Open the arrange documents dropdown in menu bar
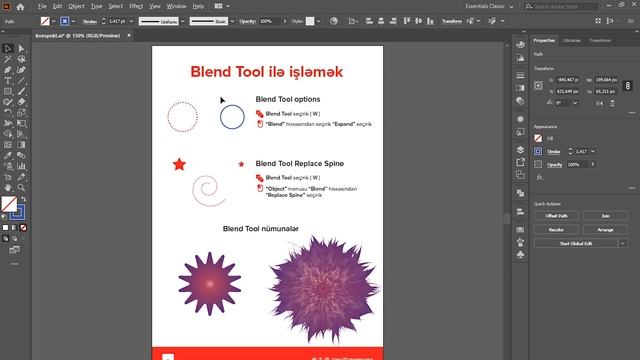 [222, 7]
